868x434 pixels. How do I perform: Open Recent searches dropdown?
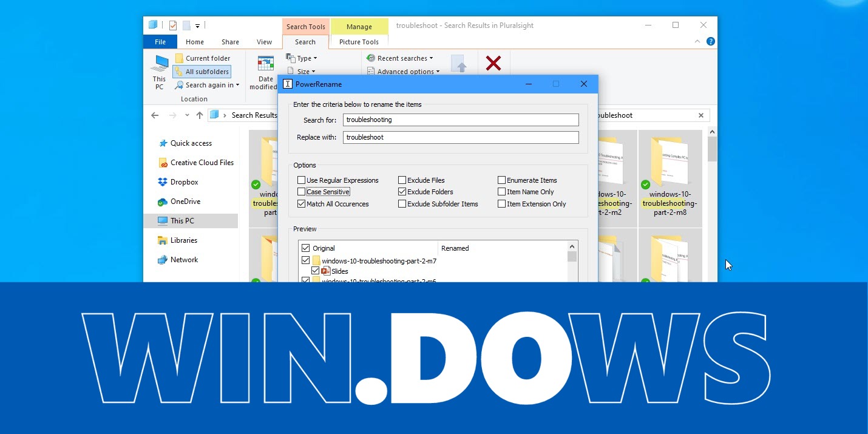pyautogui.click(x=400, y=58)
